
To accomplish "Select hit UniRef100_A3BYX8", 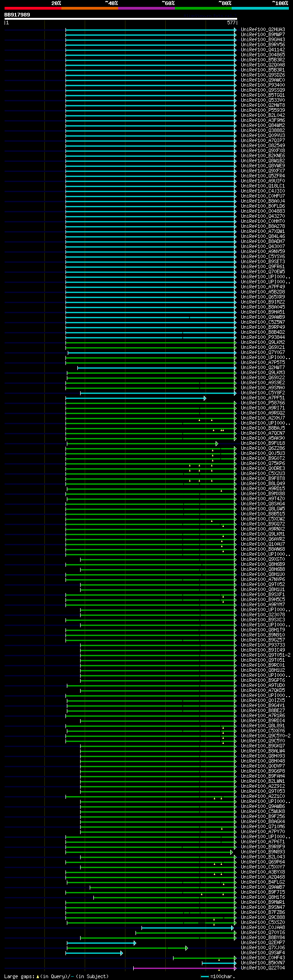I will point(263,872).
